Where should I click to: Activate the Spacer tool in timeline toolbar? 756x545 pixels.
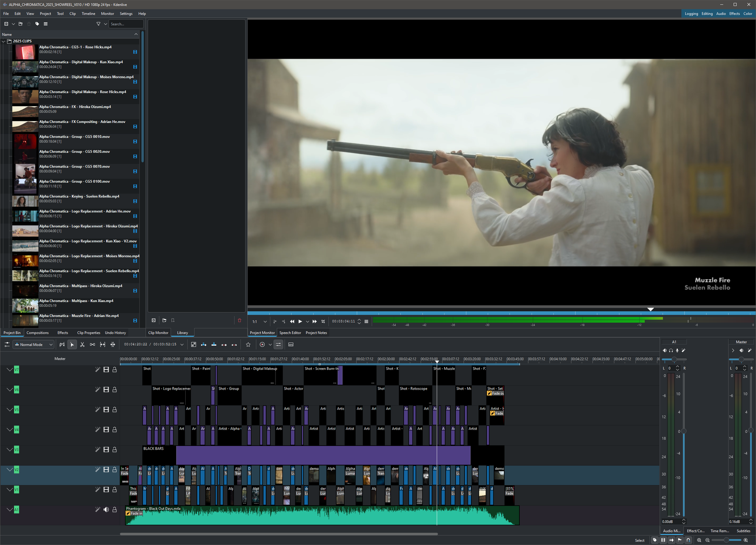click(x=92, y=345)
